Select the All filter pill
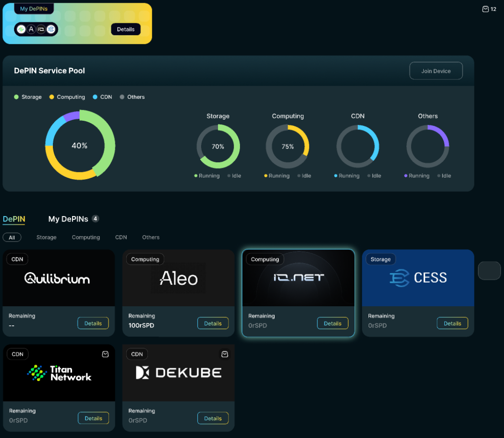Image resolution: width=504 pixels, height=438 pixels. coord(12,237)
